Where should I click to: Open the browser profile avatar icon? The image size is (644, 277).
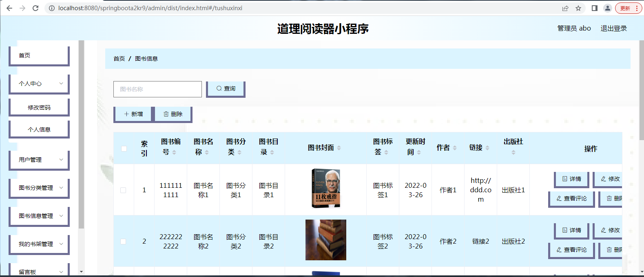[x=608, y=8]
